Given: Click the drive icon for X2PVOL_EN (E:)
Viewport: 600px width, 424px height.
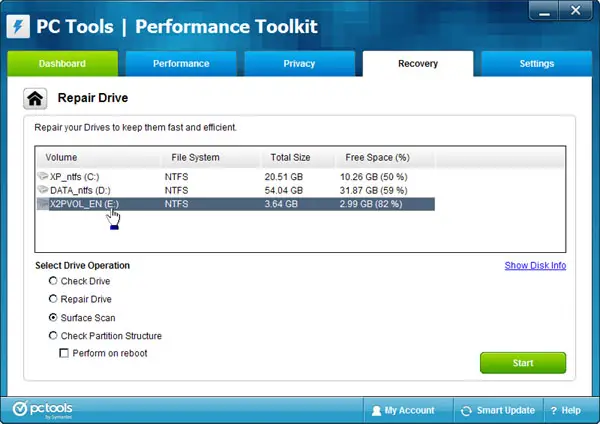Looking at the screenshot, I should pyautogui.click(x=43, y=203).
